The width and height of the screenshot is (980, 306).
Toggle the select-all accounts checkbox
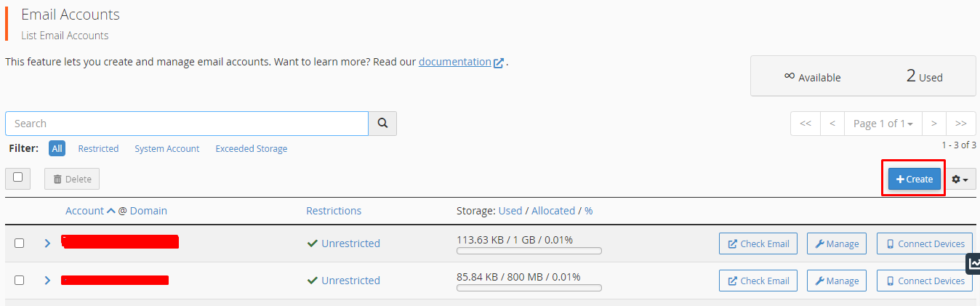point(18,177)
